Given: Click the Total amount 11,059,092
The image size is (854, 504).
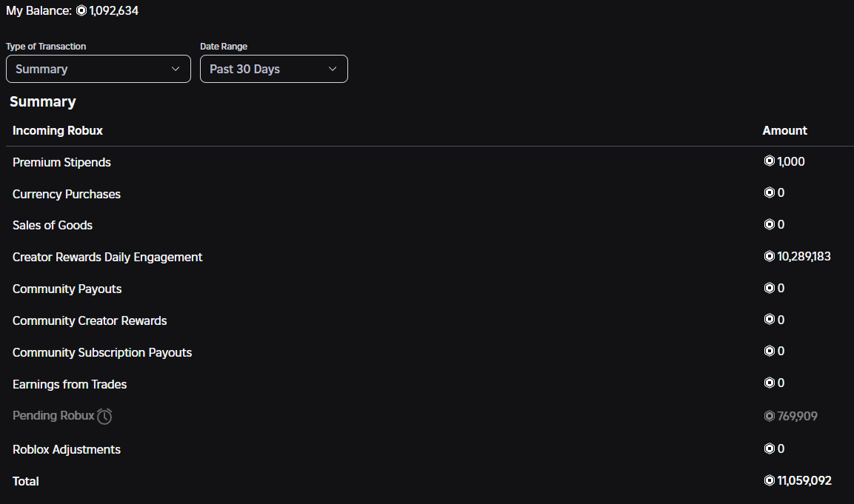Looking at the screenshot, I should [x=804, y=481].
